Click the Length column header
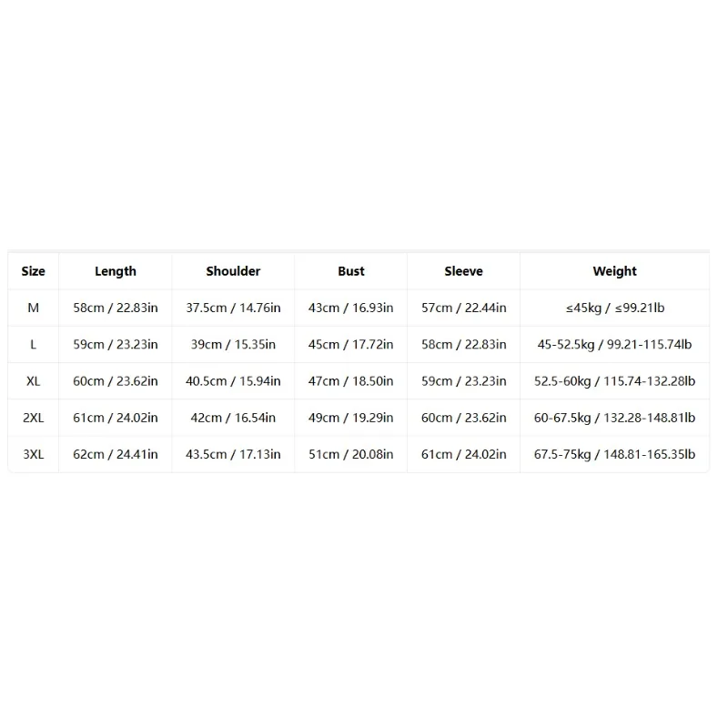Viewport: 728px width, 728px height. point(116,271)
